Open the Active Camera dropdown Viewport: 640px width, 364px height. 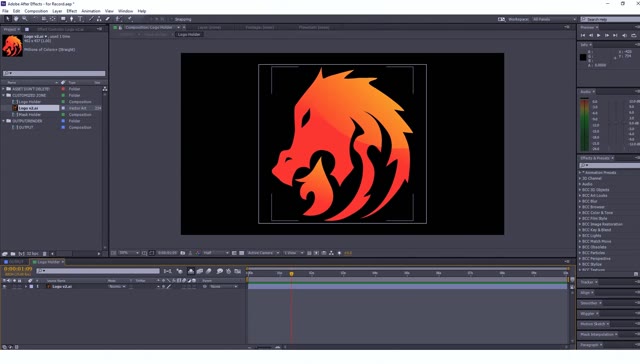click(x=263, y=253)
